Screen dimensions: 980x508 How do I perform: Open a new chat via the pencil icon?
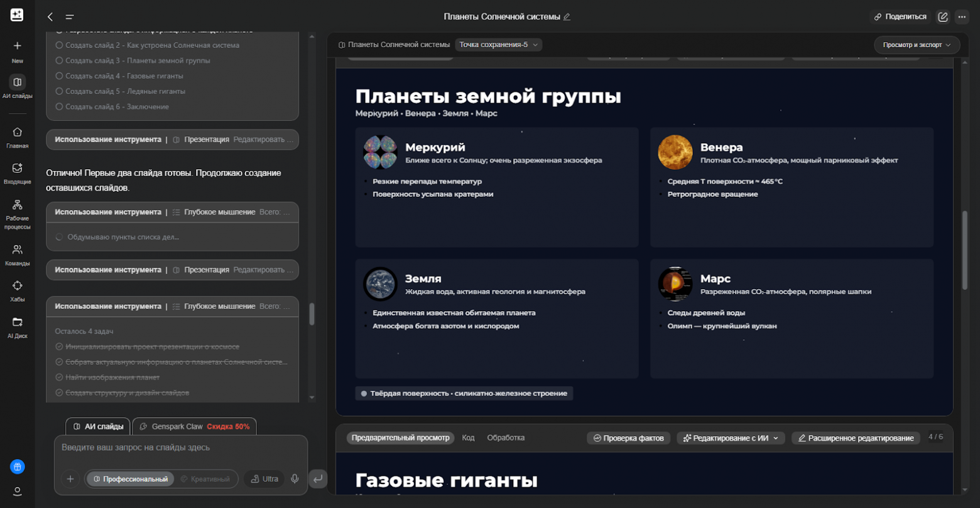pos(942,16)
